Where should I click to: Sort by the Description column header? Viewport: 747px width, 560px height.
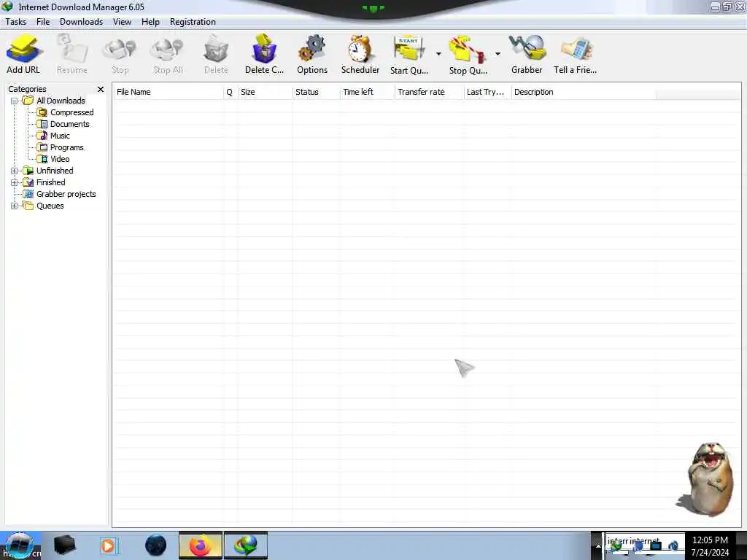tap(584, 92)
